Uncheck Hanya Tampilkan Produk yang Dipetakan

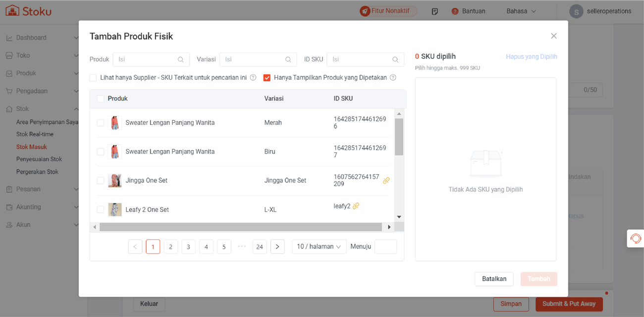tap(267, 78)
